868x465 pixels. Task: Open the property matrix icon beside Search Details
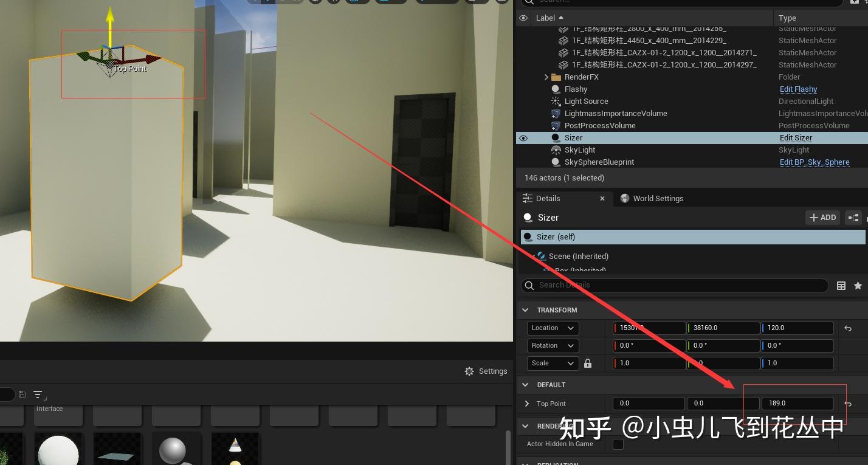tap(841, 285)
